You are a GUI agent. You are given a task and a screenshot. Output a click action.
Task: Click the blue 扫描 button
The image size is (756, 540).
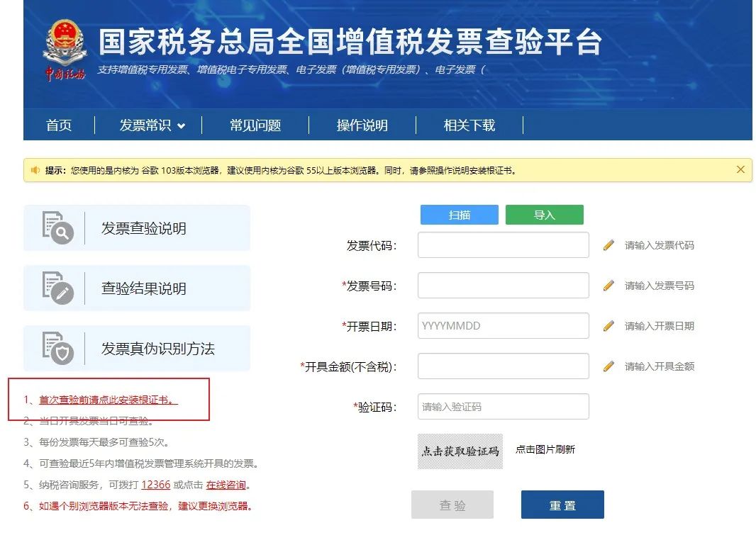pos(460,215)
